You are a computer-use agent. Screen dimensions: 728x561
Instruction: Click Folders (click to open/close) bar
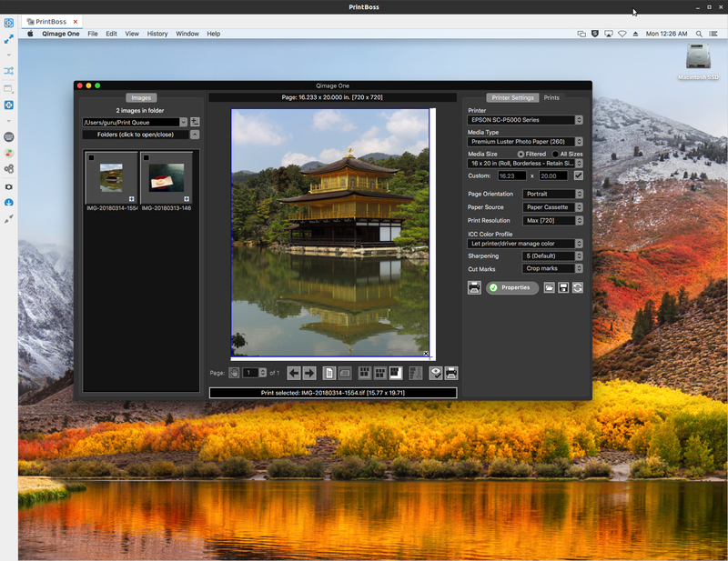(136, 135)
